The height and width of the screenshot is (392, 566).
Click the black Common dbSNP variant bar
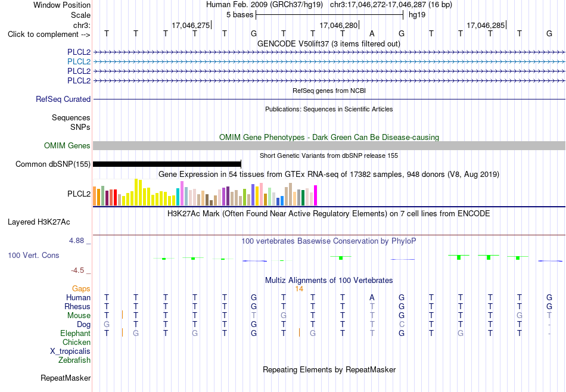167,164
